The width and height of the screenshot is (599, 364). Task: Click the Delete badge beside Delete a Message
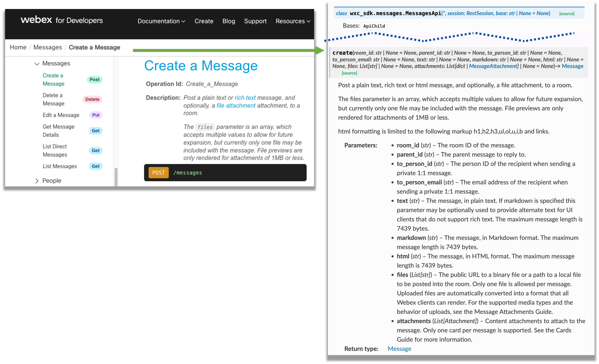tap(92, 99)
